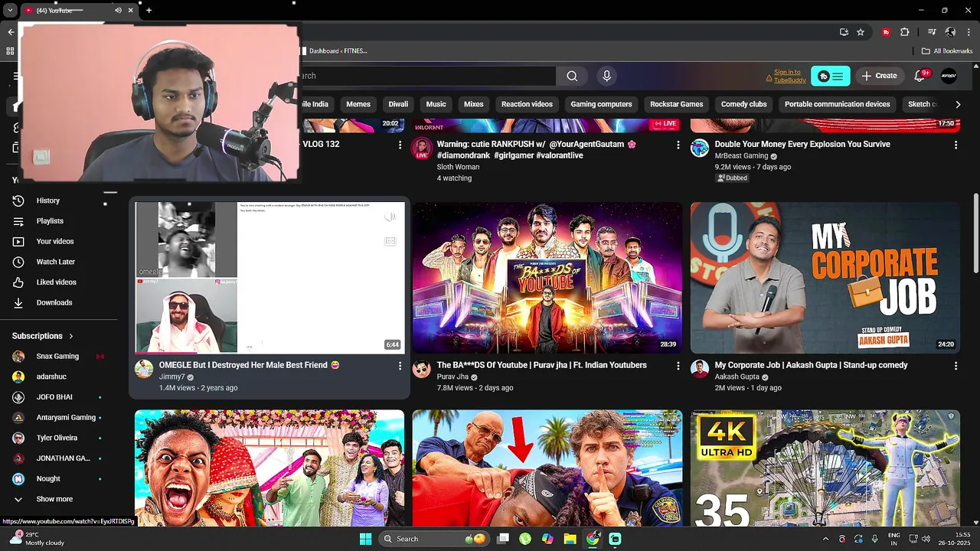Select the Rockstar Games chip
This screenshot has width=980, height=551.
click(x=677, y=104)
